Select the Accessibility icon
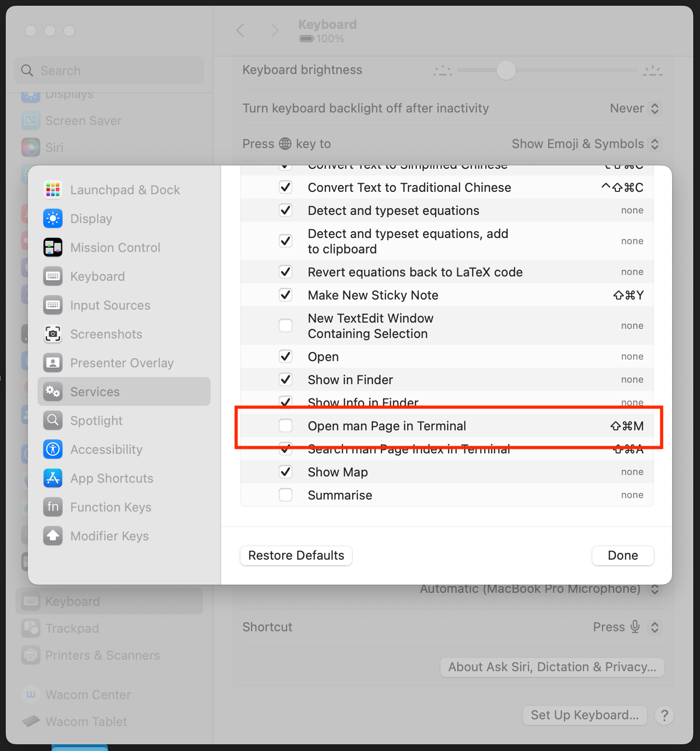Screen dimensions: 700x751 [53, 449]
